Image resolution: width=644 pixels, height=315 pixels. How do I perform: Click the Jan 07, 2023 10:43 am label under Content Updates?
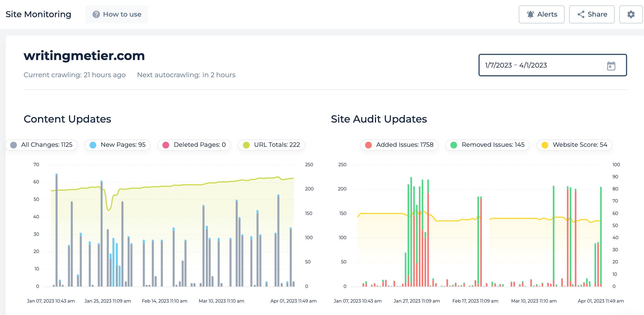coord(51,301)
